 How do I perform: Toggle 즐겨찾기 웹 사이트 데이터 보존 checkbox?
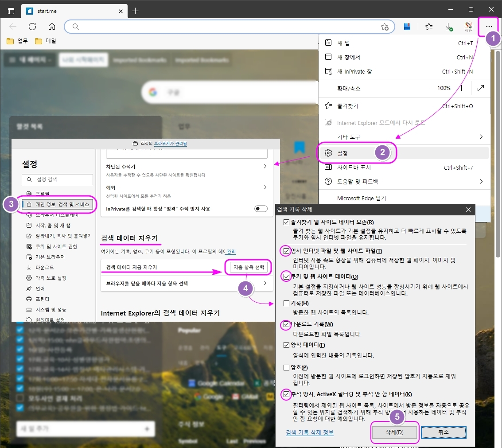pos(287,222)
